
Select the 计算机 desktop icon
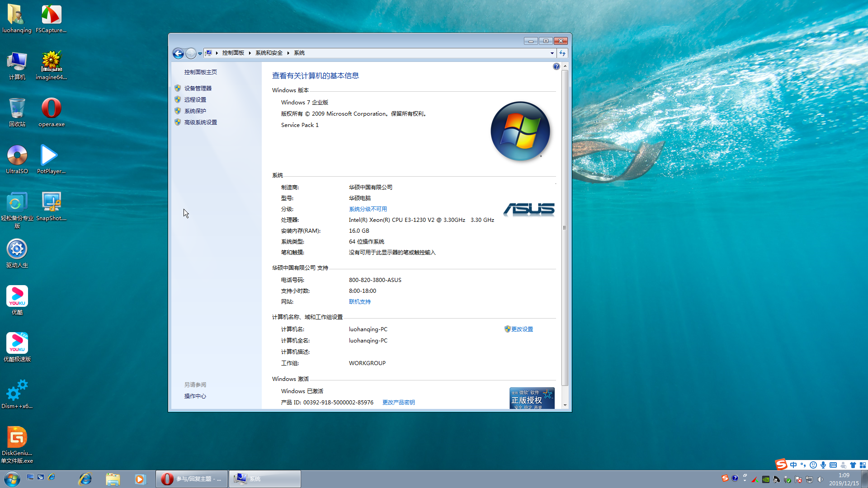click(x=17, y=66)
